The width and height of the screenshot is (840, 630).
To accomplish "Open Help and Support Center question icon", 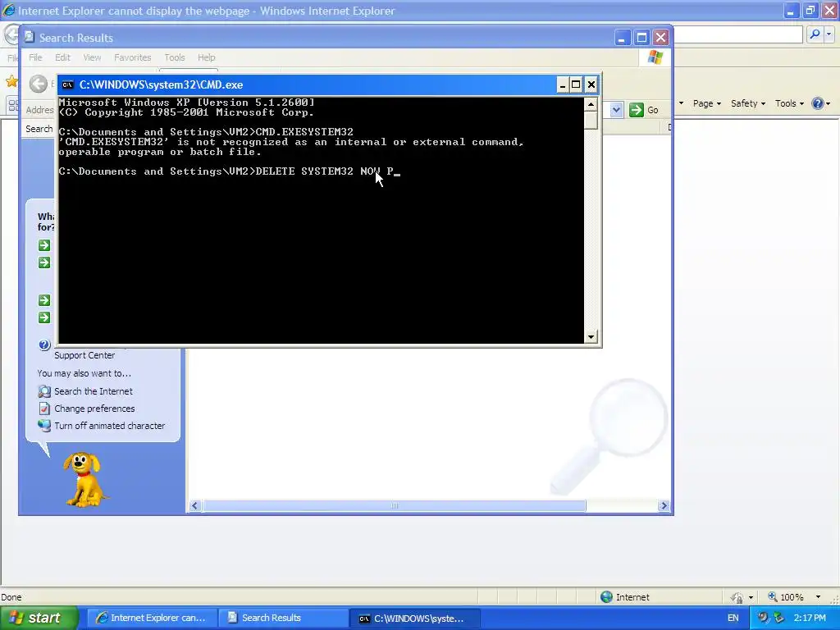I will pos(45,345).
